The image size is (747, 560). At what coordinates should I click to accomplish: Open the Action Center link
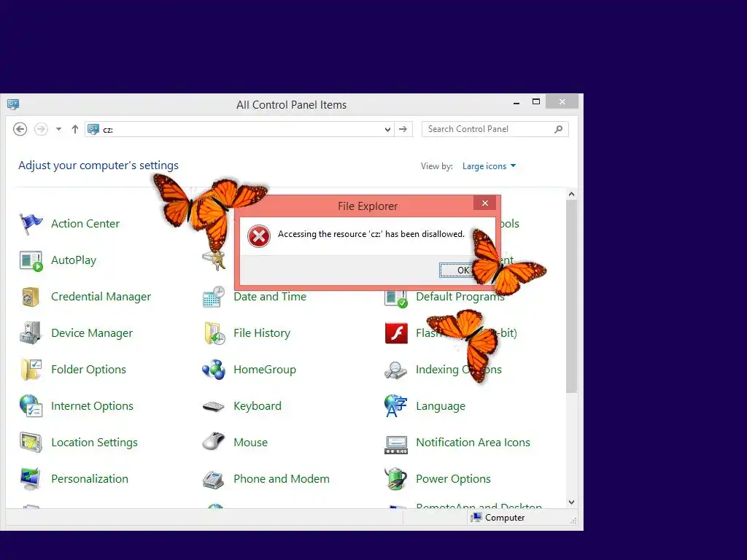coord(85,224)
